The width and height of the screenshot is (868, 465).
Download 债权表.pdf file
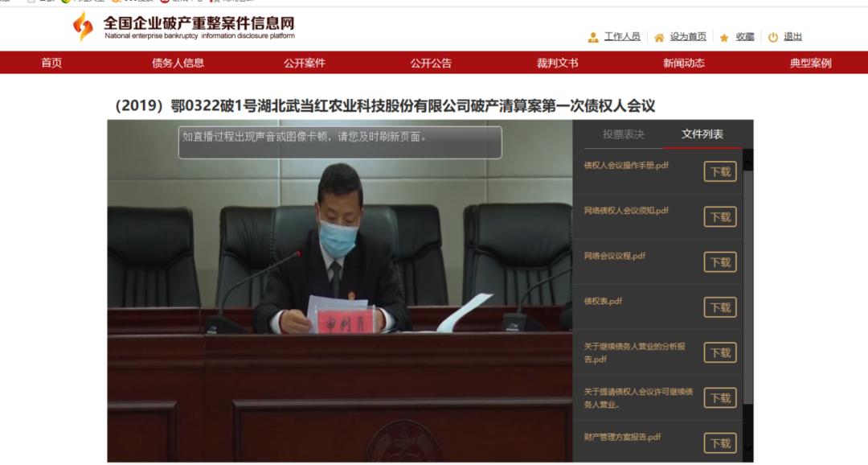[720, 307]
